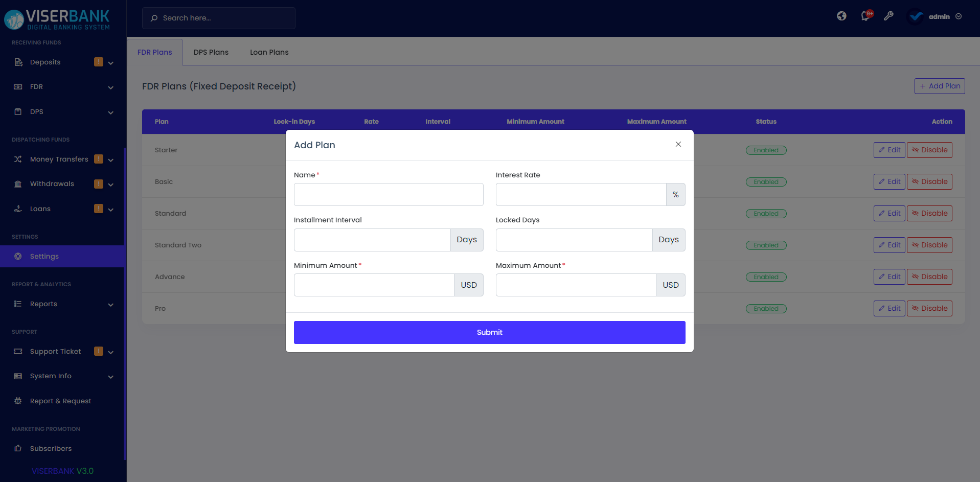Click the admin profile avatar
The height and width of the screenshot is (482, 980).
[915, 16]
